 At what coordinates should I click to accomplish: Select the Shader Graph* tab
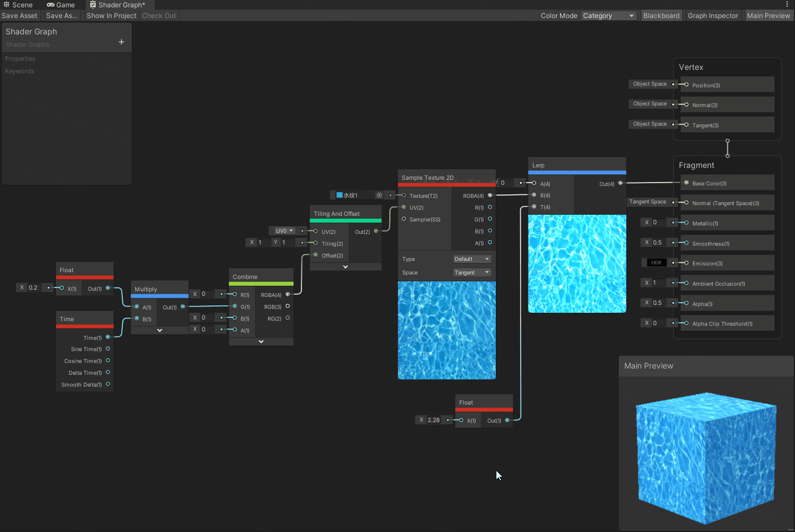tap(118, 5)
